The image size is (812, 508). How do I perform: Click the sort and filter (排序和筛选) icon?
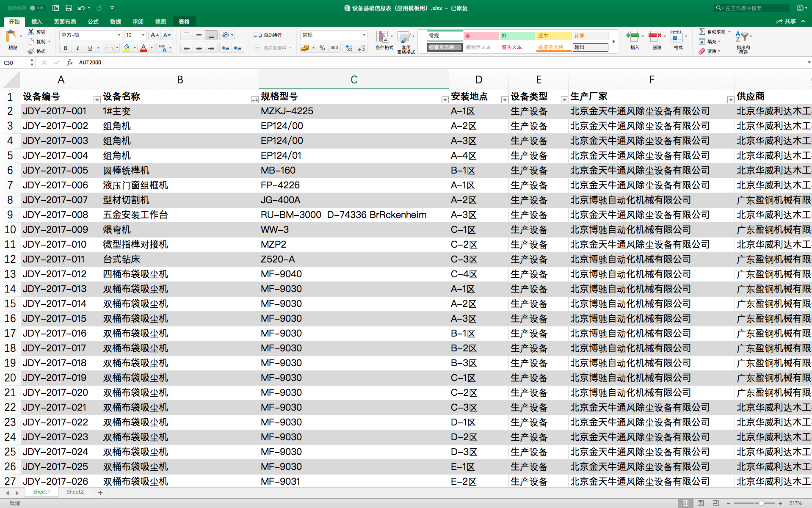coord(743,42)
